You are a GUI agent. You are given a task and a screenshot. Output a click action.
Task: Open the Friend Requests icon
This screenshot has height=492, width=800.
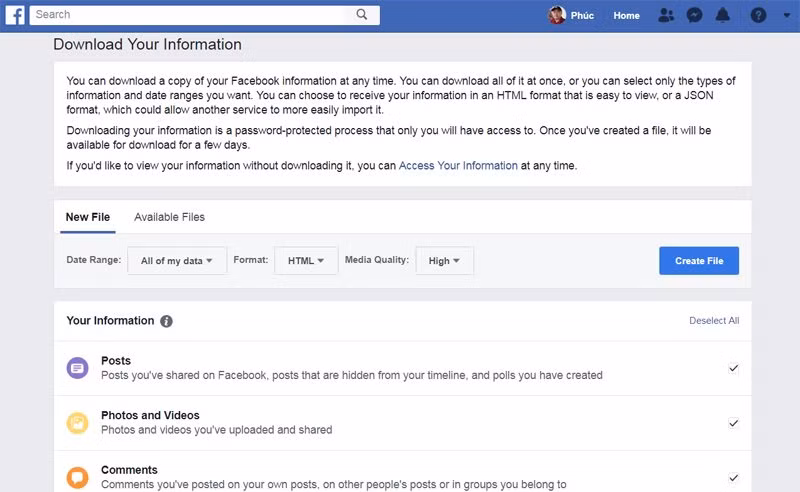coord(666,15)
